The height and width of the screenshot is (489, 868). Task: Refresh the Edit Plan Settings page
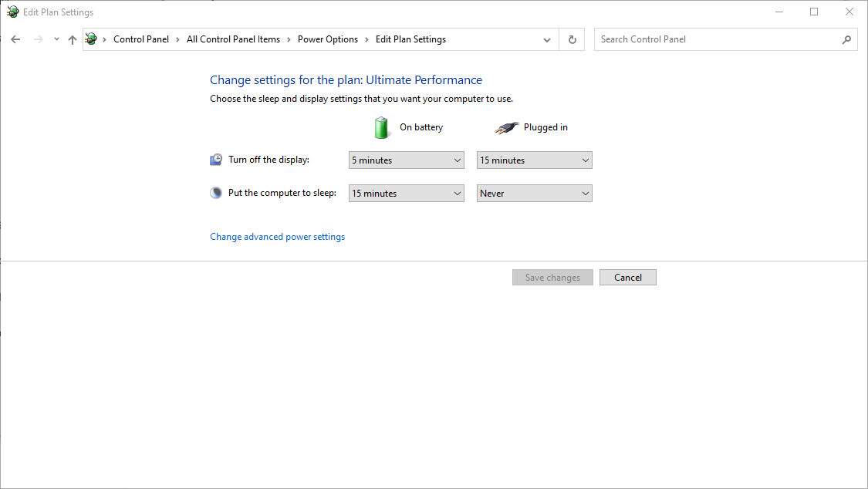572,40
